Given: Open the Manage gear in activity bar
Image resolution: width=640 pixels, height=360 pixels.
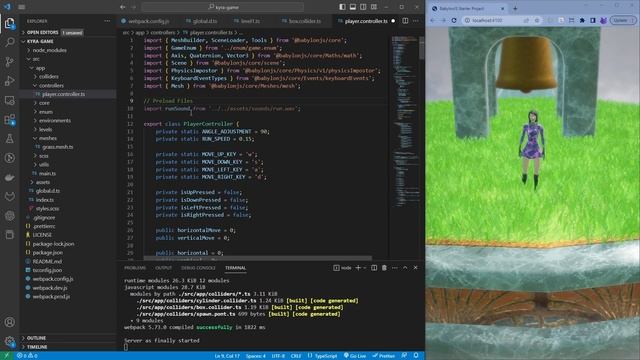Looking at the screenshot, I should pyautogui.click(x=9, y=341).
